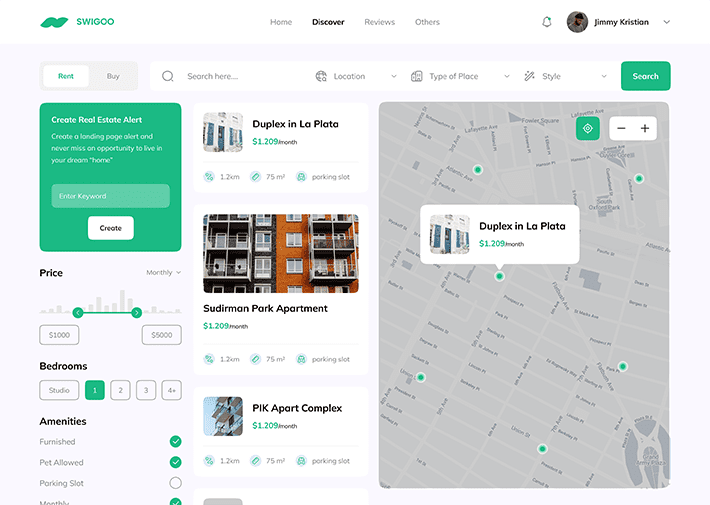
Task: Click the search magnifier icon
Action: point(168,76)
